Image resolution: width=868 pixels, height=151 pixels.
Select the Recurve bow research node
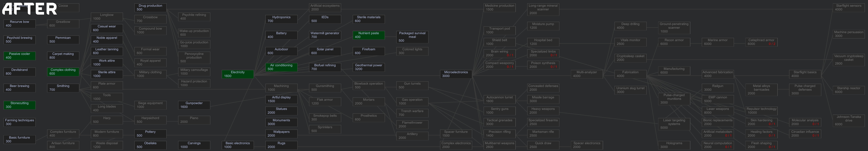pos(20,24)
